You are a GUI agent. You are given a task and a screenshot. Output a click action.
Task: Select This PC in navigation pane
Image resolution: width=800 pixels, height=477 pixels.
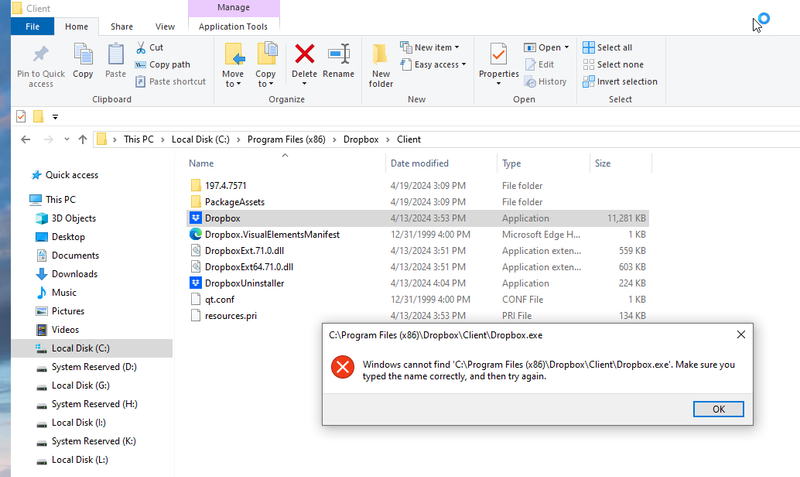click(60, 199)
